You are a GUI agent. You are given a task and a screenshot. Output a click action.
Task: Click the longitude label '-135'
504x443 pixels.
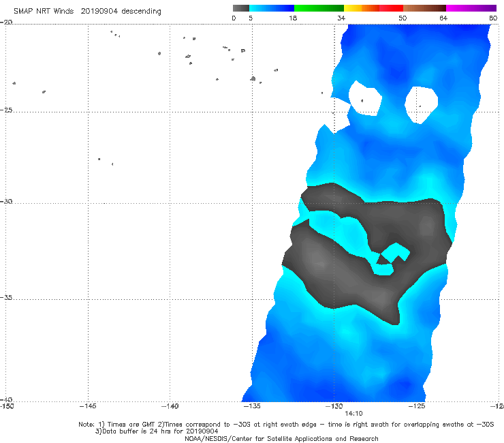(x=252, y=406)
